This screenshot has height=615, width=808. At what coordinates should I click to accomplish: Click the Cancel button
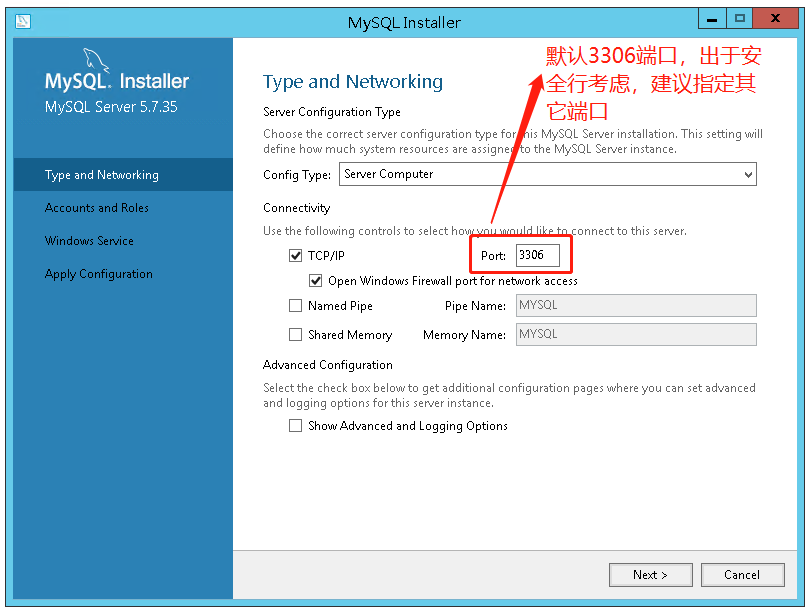[742, 575]
